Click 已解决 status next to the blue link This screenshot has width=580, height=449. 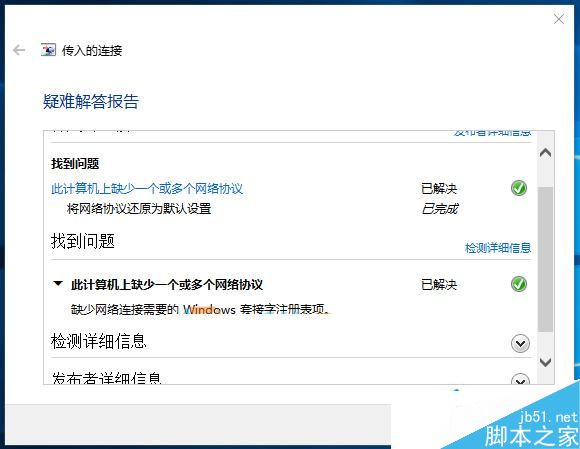pyautogui.click(x=439, y=189)
